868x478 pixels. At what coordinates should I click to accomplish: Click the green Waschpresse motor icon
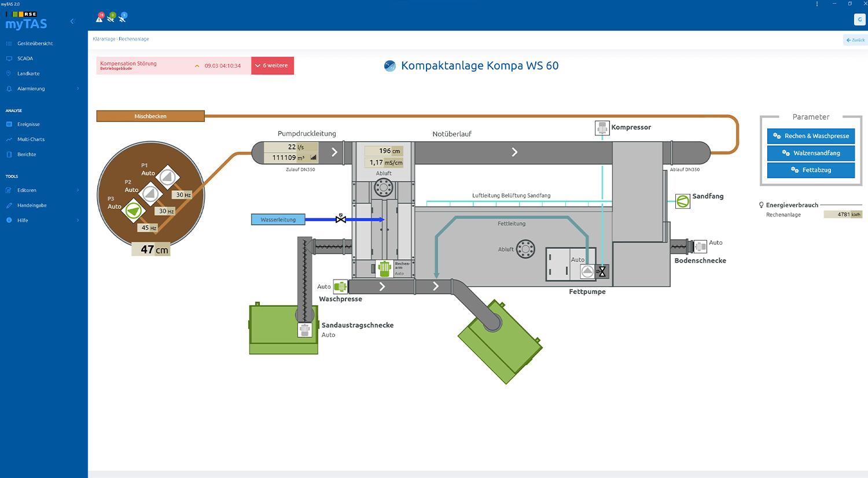pyautogui.click(x=340, y=286)
